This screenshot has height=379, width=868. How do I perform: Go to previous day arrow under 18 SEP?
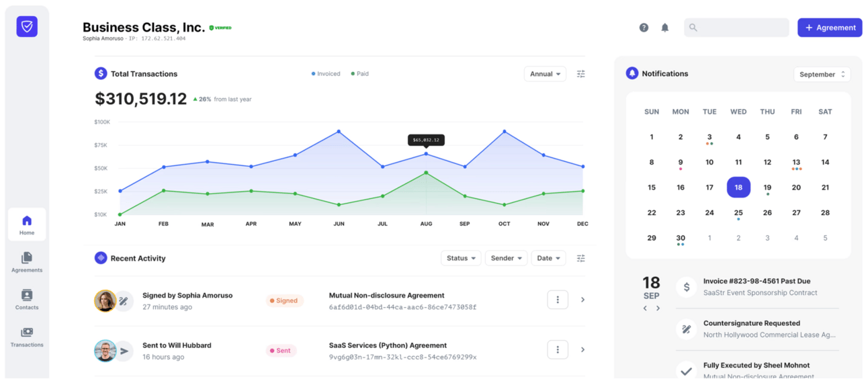[x=645, y=308]
